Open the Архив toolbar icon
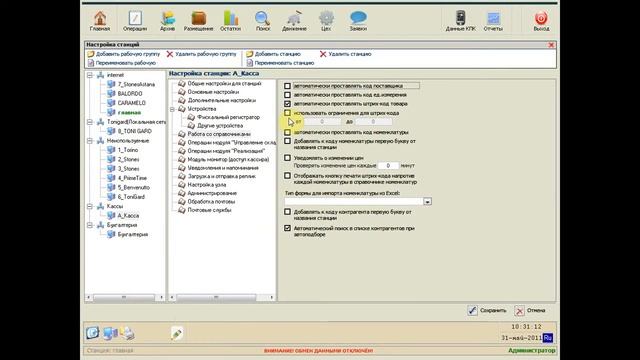 pos(167,21)
